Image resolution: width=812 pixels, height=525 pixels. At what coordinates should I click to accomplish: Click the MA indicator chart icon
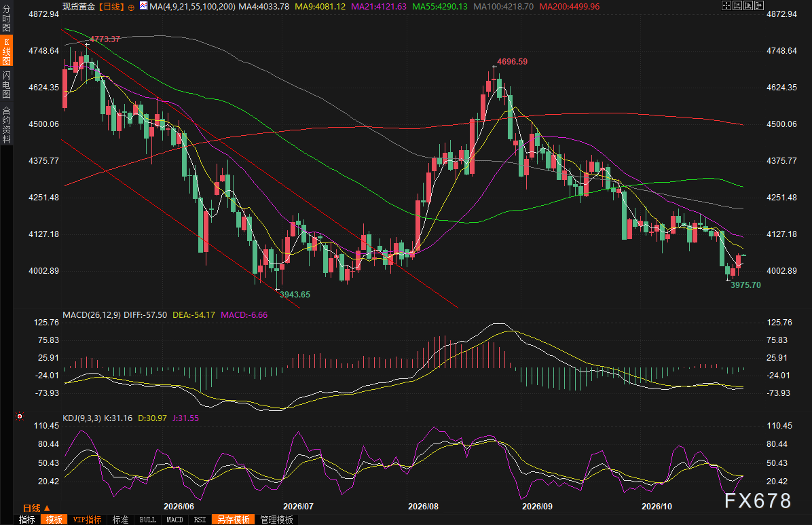pyautogui.click(x=143, y=6)
